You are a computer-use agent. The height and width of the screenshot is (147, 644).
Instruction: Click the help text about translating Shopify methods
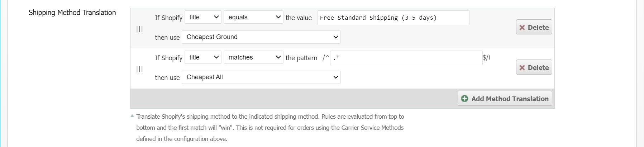coord(270,127)
